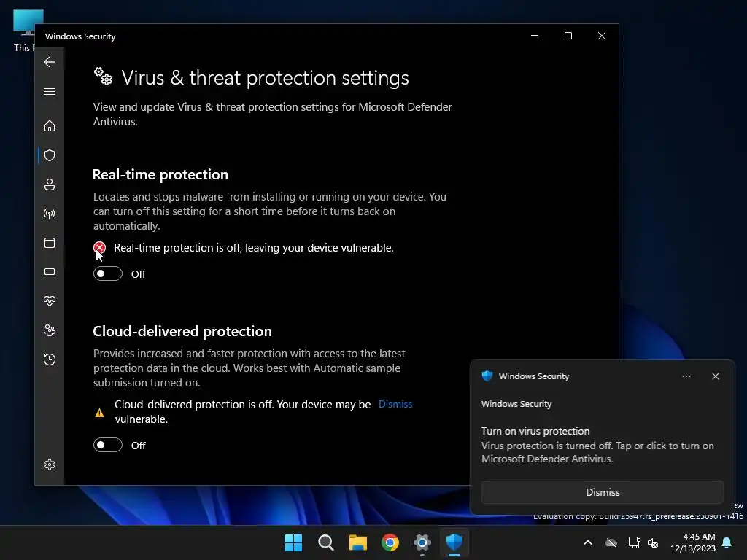The width and height of the screenshot is (747, 560).
Task: Maximize the Windows Security window
Action: tap(568, 36)
